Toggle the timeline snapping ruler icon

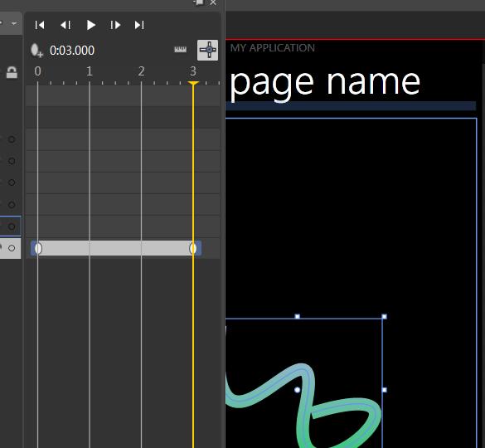181,50
